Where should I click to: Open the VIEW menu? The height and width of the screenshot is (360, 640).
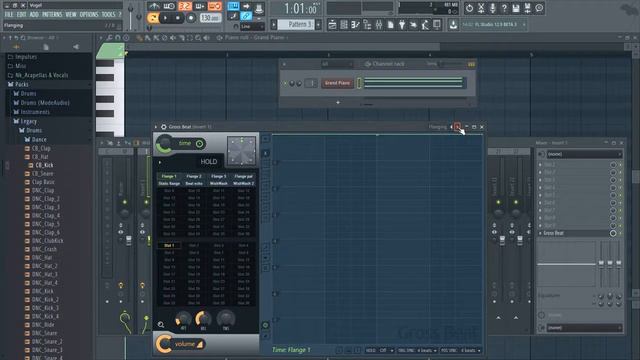pyautogui.click(x=71, y=14)
